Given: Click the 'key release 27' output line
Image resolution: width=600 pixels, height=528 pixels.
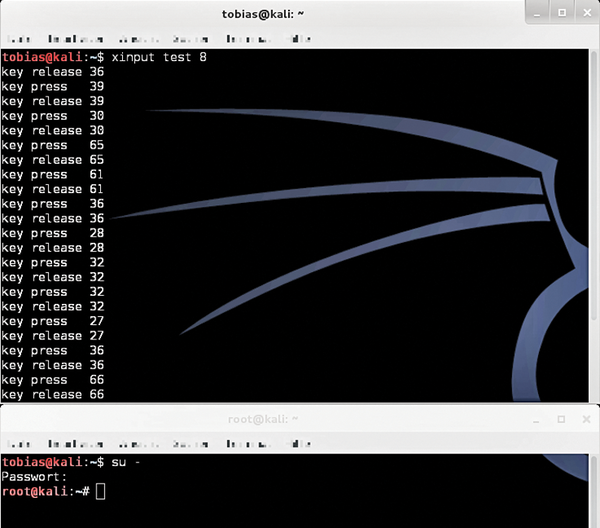Looking at the screenshot, I should click(x=52, y=336).
